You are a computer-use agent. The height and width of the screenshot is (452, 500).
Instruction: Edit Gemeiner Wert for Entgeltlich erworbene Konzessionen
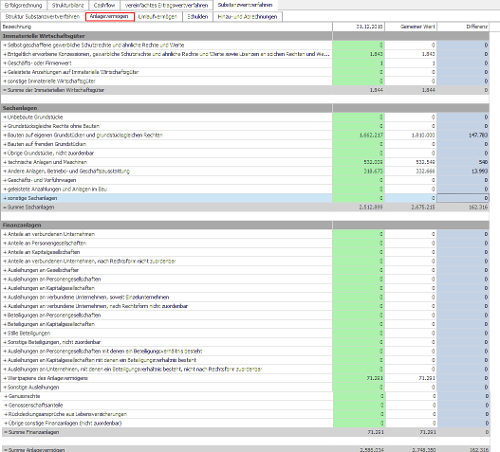click(411, 54)
